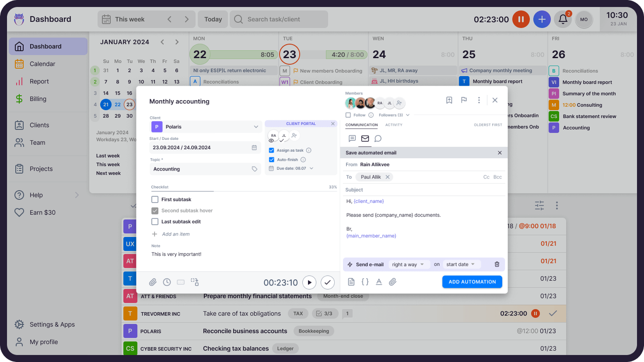Viewport: 644px width, 362px height.
Task: Remove Paul Allik from To recipients
Action: pos(388,177)
